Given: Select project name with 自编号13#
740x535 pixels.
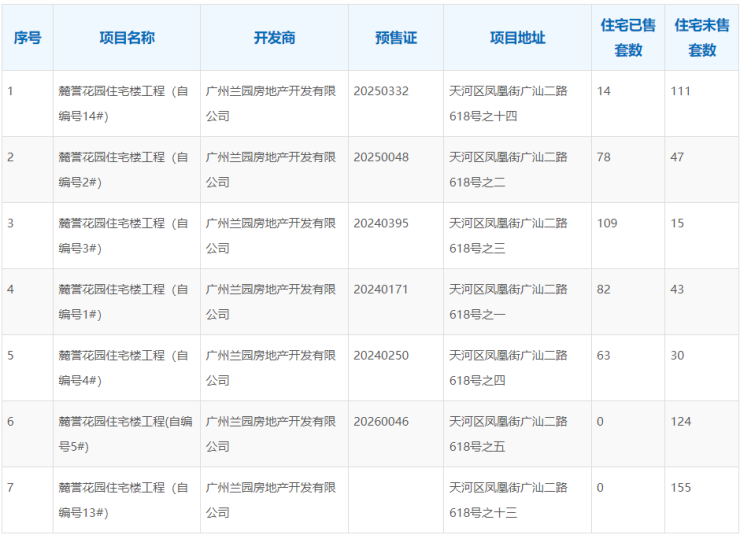Looking at the screenshot, I should tap(124, 500).
